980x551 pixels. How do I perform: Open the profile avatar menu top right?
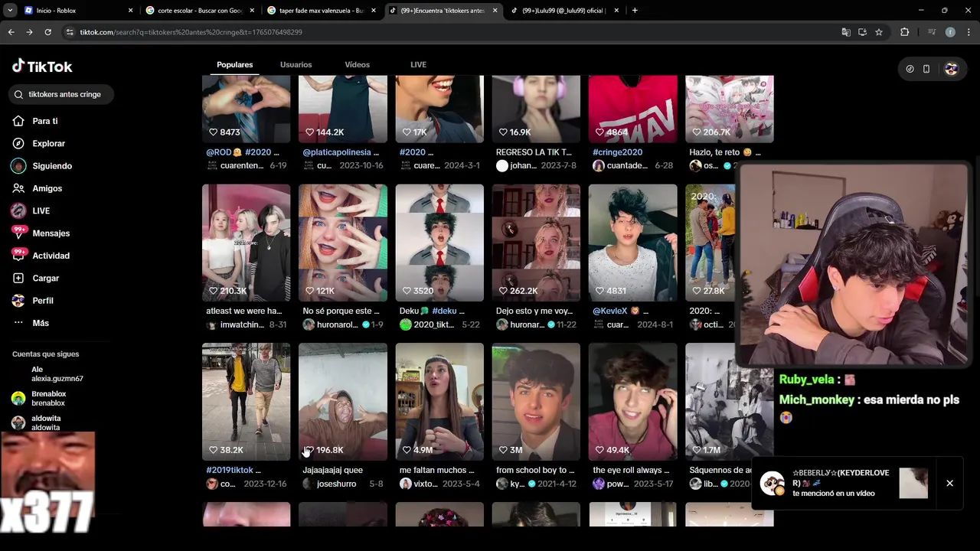[x=951, y=69]
